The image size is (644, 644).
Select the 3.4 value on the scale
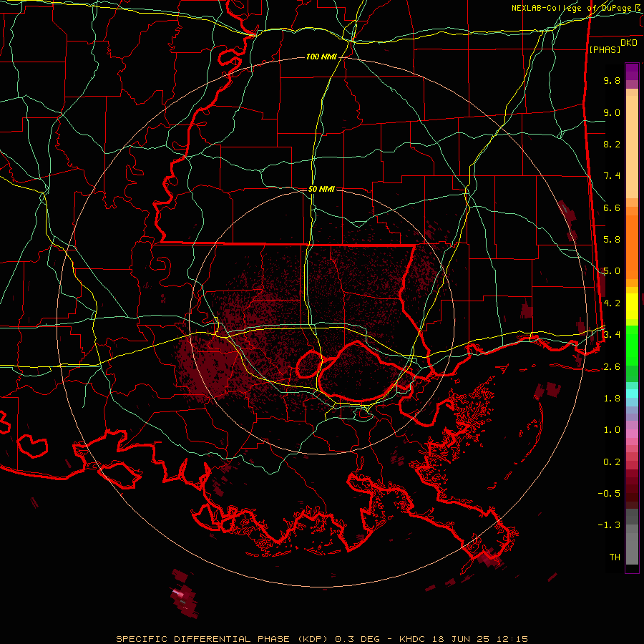[x=612, y=335]
